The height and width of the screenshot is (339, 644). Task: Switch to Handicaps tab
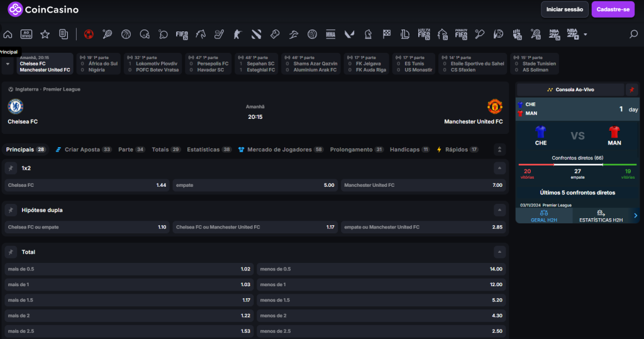pyautogui.click(x=410, y=150)
